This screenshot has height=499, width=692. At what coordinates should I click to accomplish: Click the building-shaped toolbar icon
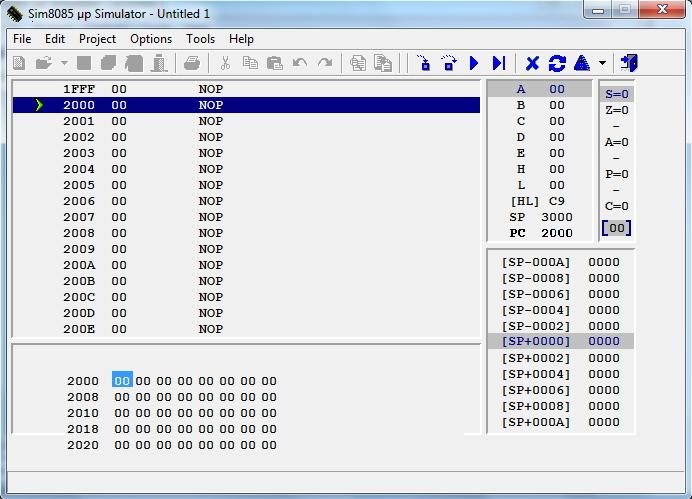coord(159,63)
